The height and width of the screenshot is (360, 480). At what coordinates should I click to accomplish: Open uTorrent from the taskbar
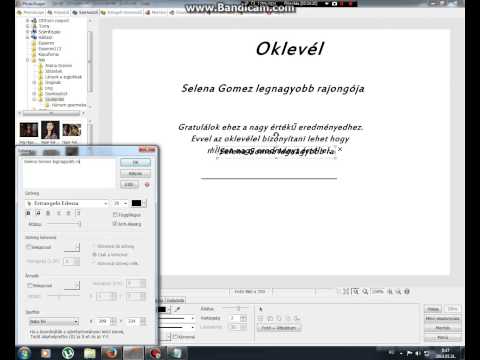coord(68,353)
